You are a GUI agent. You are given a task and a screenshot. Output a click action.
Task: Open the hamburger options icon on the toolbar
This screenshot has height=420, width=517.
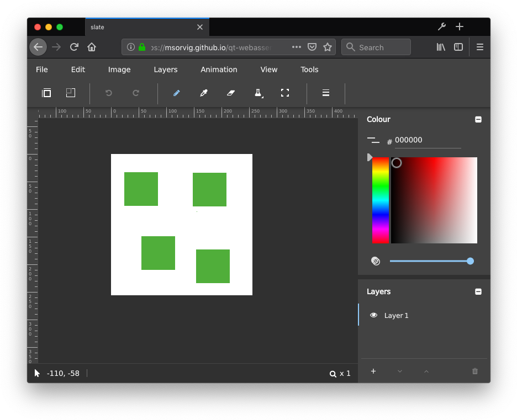tap(325, 93)
